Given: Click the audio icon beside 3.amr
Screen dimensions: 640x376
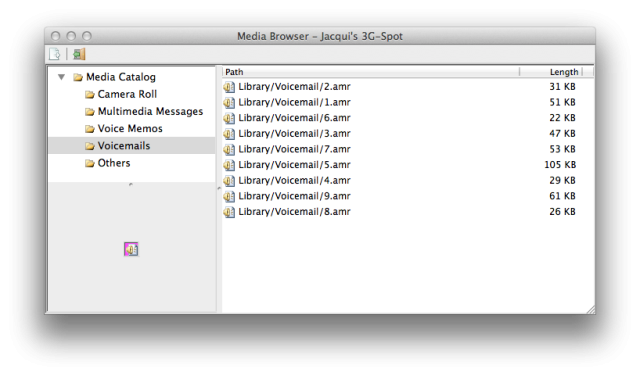Looking at the screenshot, I should click(229, 134).
